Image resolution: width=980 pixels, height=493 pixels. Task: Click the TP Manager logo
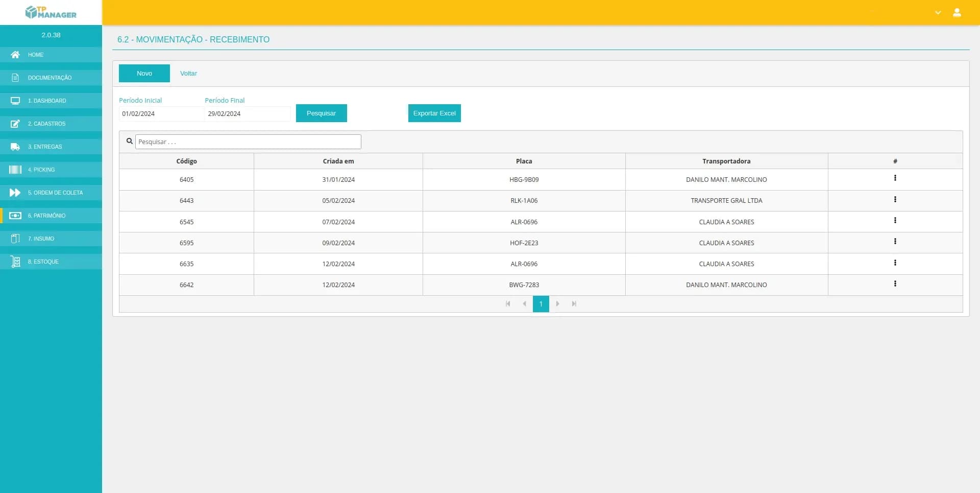pos(51,12)
